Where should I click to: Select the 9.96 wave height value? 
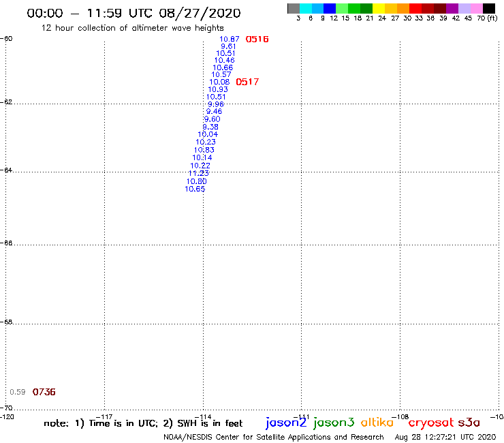pyautogui.click(x=216, y=104)
